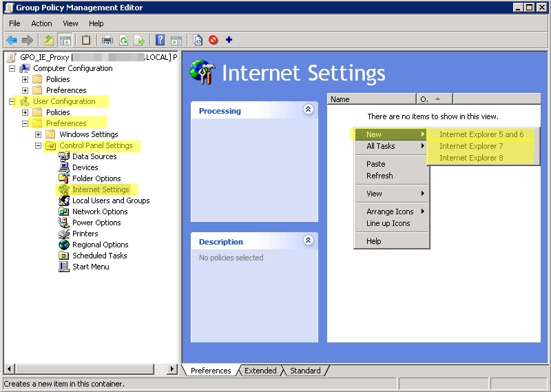Open the View menu in menu bar

coord(70,23)
